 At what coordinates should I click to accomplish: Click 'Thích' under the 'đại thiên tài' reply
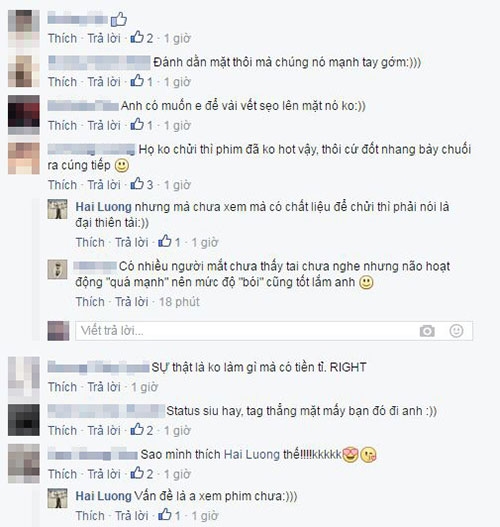click(90, 242)
